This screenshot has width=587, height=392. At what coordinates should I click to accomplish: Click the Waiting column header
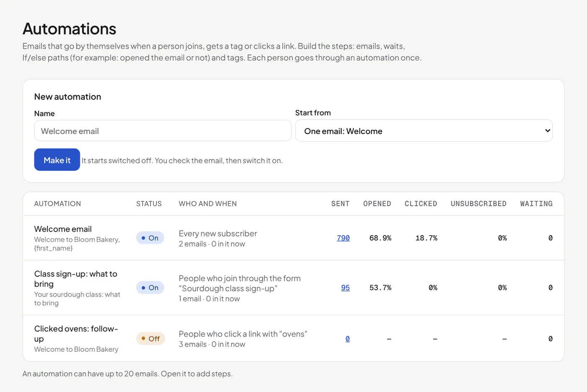(536, 204)
